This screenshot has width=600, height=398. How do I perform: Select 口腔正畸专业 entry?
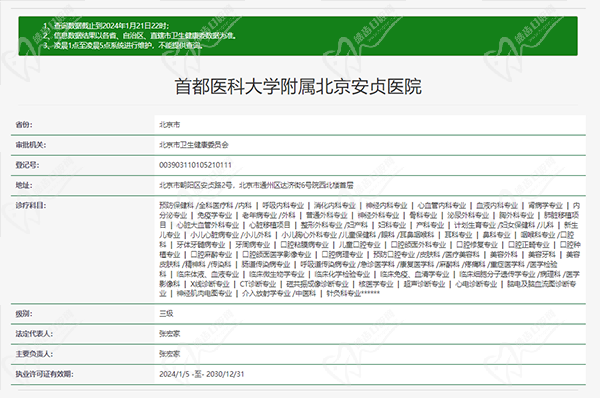pyautogui.click(x=528, y=245)
